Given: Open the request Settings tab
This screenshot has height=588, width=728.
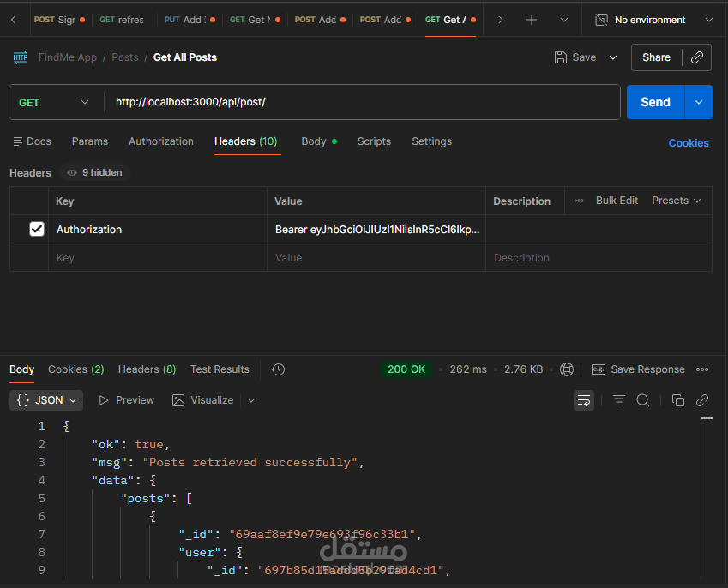Looking at the screenshot, I should (x=432, y=141).
